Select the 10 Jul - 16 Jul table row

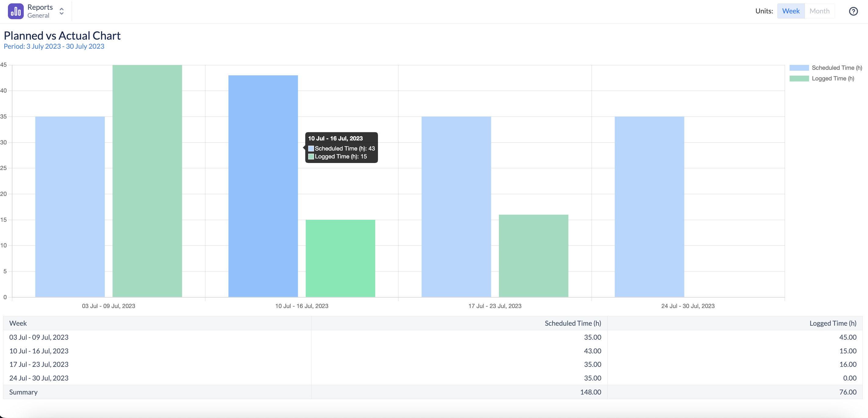pyautogui.click(x=39, y=351)
